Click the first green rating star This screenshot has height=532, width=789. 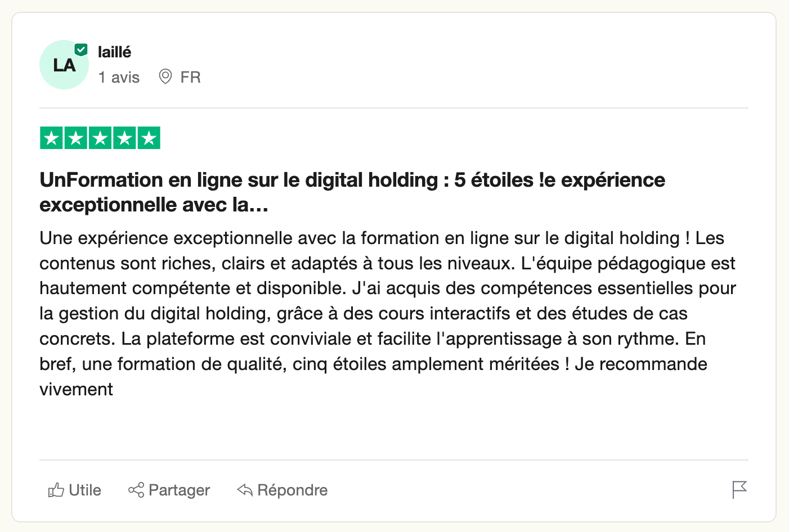pyautogui.click(x=51, y=138)
